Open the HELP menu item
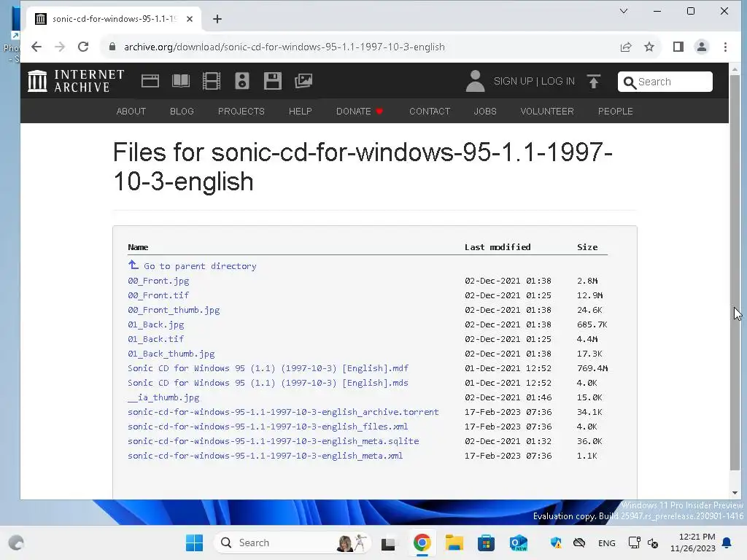This screenshot has width=747, height=560. (300, 111)
